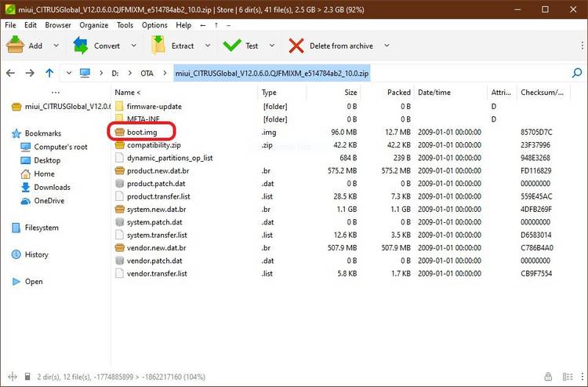Run the archive Test with checkmark icon
The image size is (588, 387).
coord(232,46)
